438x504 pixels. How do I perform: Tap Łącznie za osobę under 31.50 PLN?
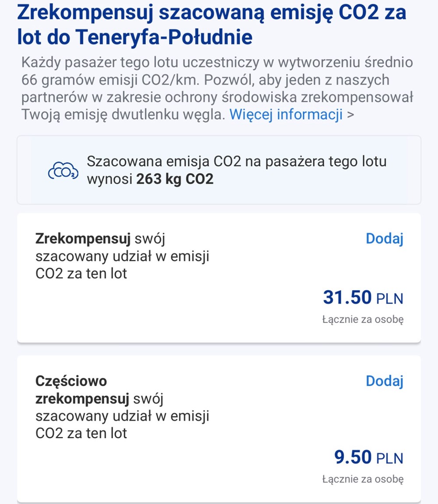pyautogui.click(x=363, y=319)
